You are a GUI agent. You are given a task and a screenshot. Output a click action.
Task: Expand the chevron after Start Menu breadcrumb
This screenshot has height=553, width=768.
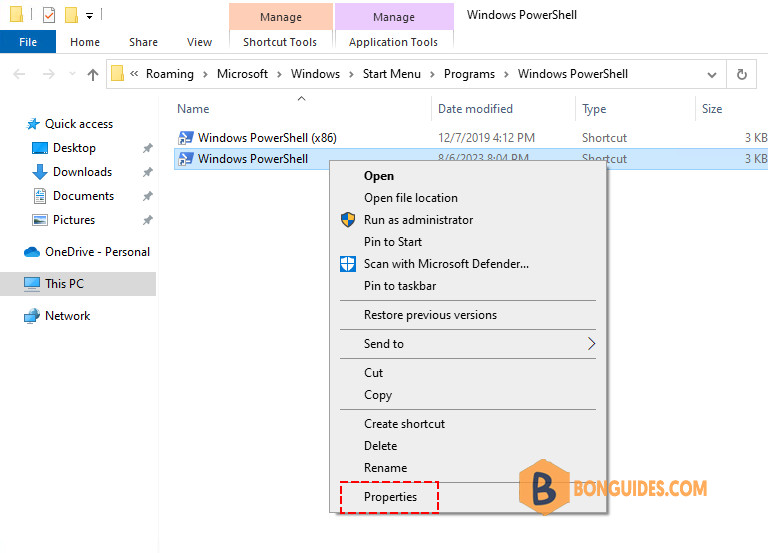(432, 74)
